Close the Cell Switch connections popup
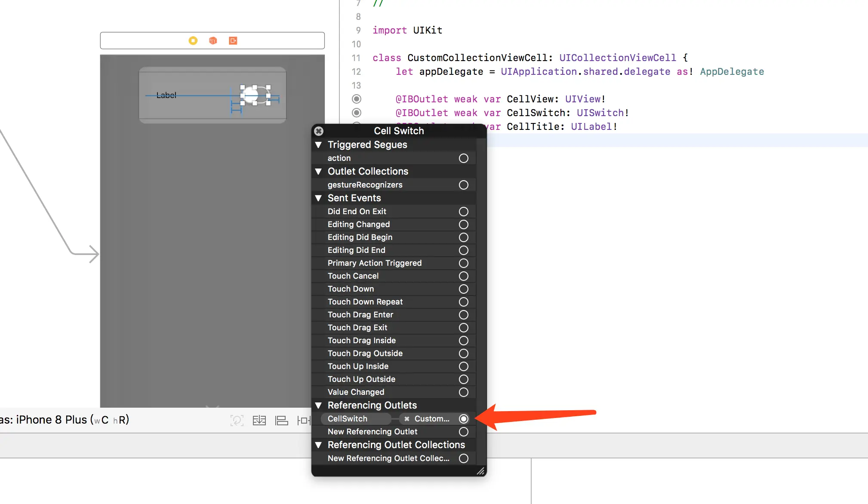This screenshot has height=504, width=868. 319,131
